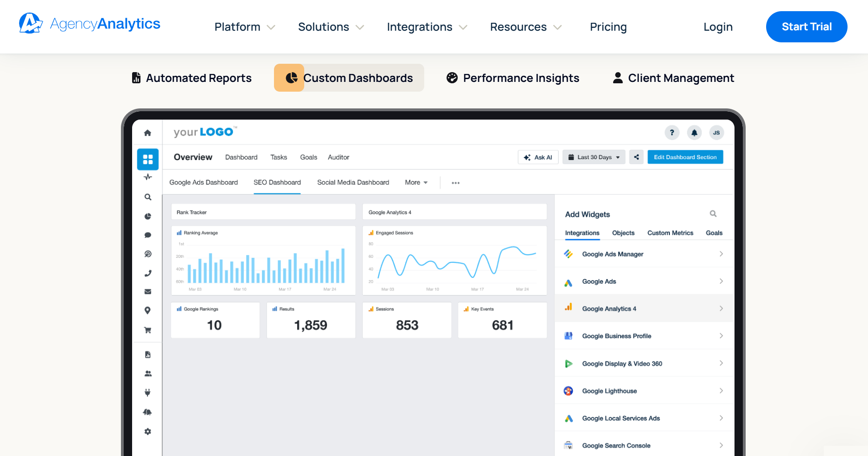Open the dashboard grid view in the sidebar
The width and height of the screenshot is (868, 456).
147,159
